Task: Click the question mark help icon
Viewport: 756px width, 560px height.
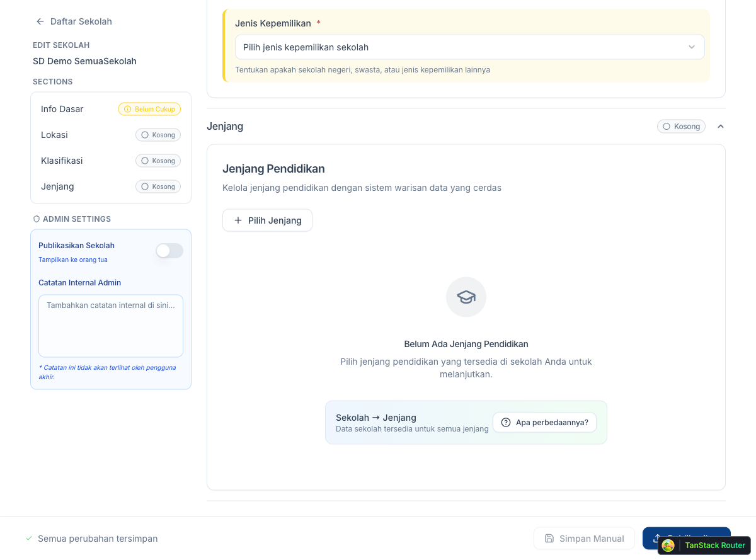Action: pos(506,423)
